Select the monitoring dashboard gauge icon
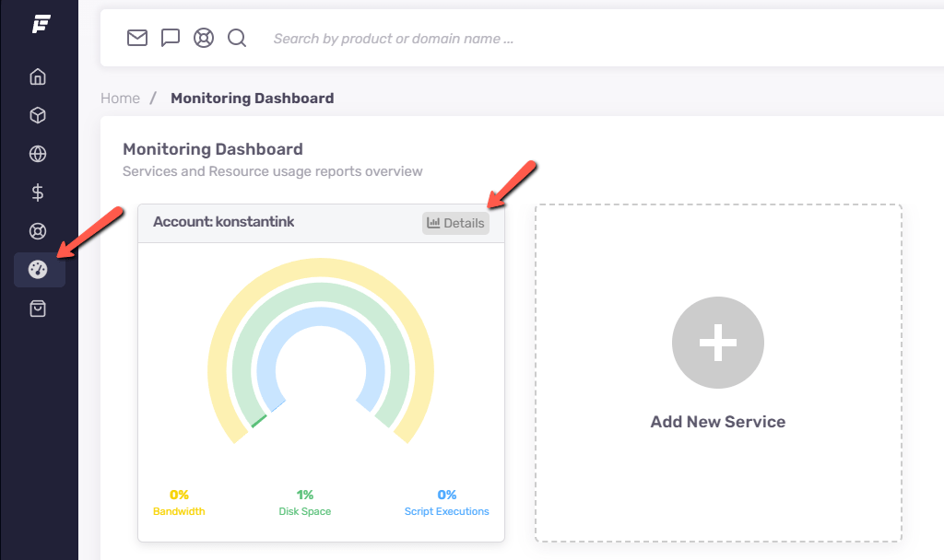Viewport: 944px width, 560px height. (x=39, y=270)
